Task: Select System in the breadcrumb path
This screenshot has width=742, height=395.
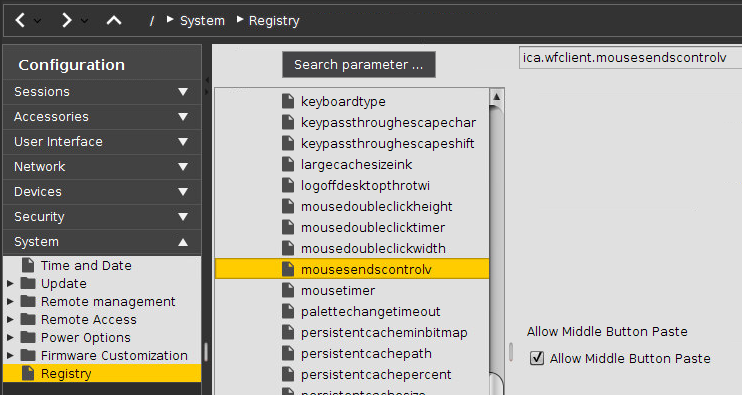Action: 202,21
